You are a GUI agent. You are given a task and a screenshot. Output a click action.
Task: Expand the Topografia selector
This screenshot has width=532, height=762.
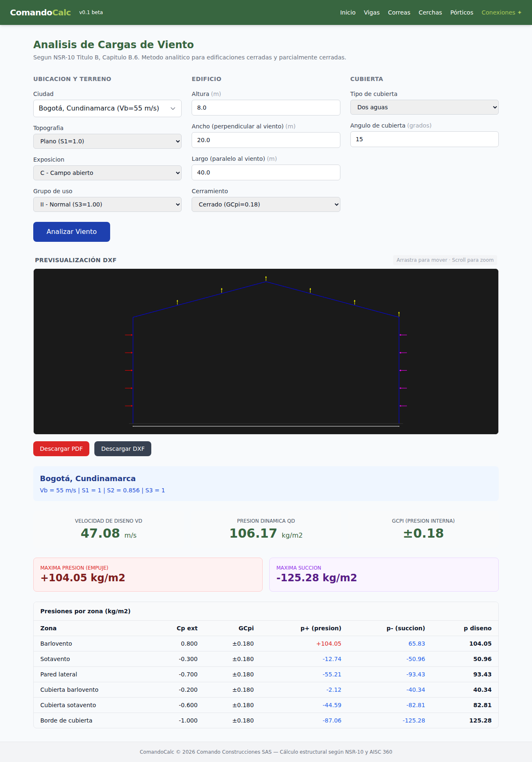[107, 141]
